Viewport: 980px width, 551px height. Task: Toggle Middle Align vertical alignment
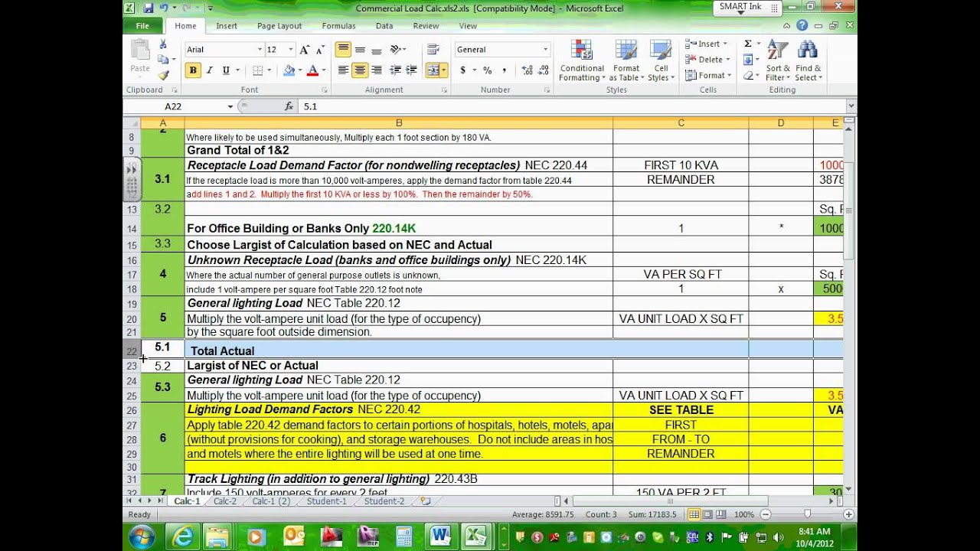[360, 50]
